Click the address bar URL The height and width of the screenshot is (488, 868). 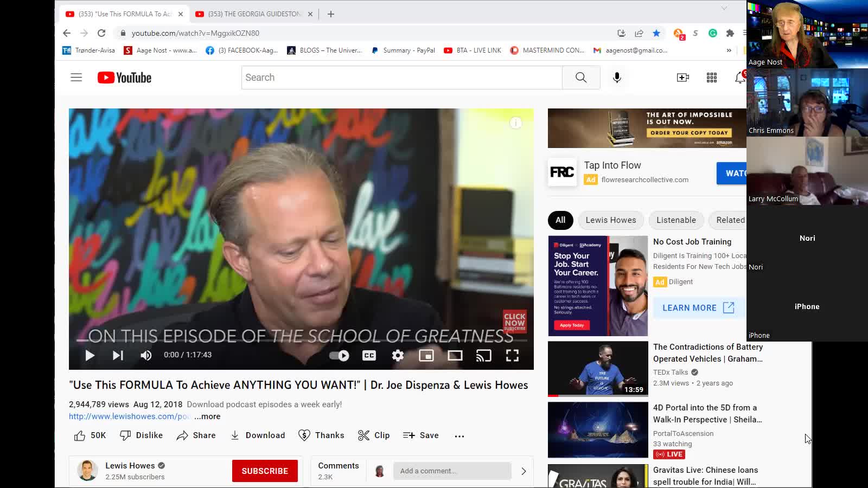pos(195,33)
